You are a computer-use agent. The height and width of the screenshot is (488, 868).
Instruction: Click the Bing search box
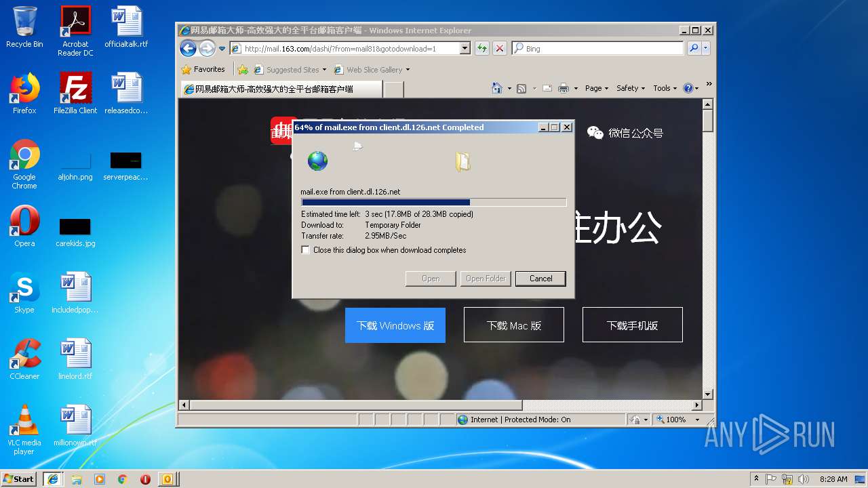(x=597, y=49)
